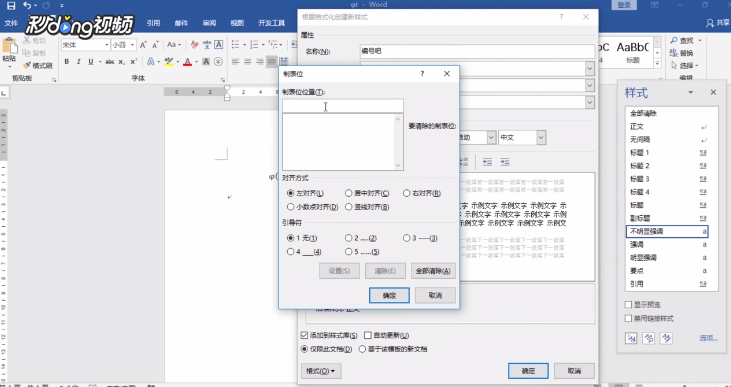731x387 pixels.
Task: Open the 审阅 ribbon tab
Action: (209, 23)
